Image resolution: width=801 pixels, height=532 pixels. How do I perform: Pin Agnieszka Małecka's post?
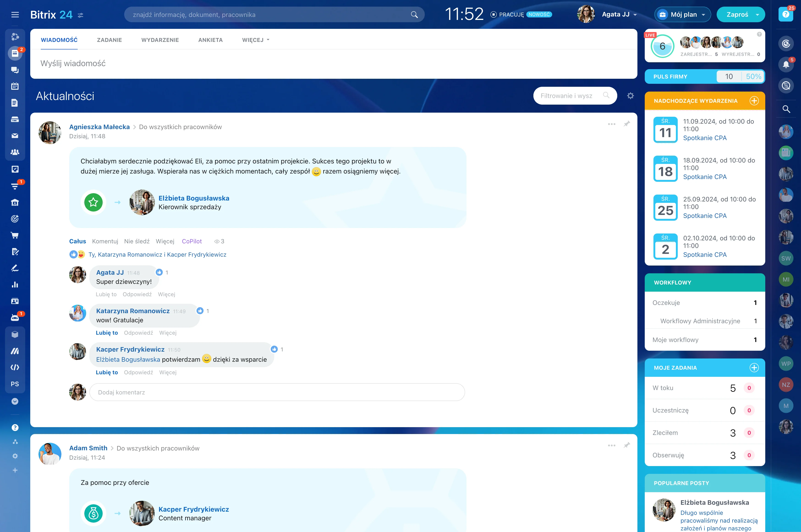click(627, 124)
